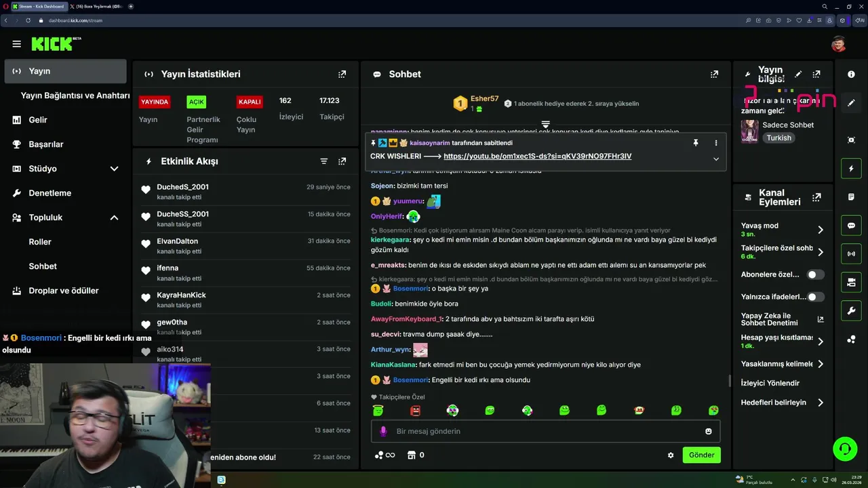Open Yapay Zeka ile Sohbet Denetimi
This screenshot has height=488, width=868.
(x=782, y=319)
